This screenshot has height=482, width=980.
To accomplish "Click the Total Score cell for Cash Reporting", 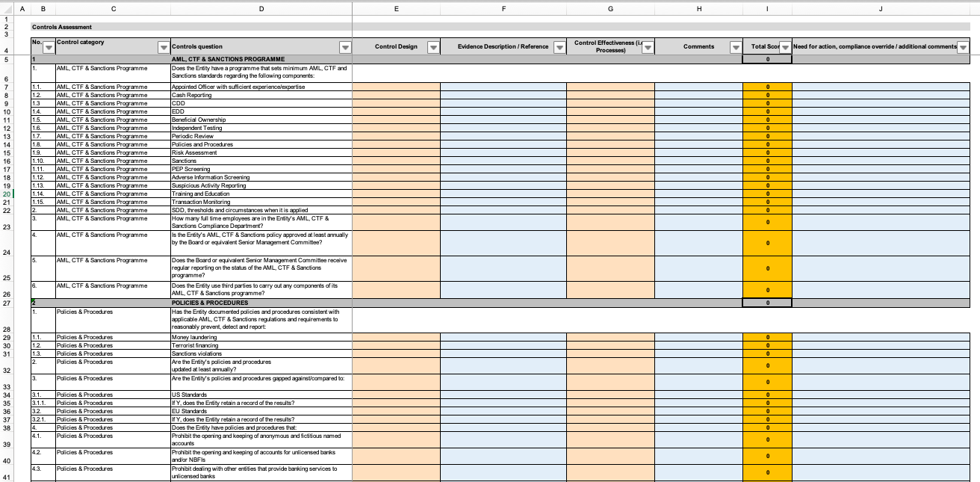I will [766, 95].
